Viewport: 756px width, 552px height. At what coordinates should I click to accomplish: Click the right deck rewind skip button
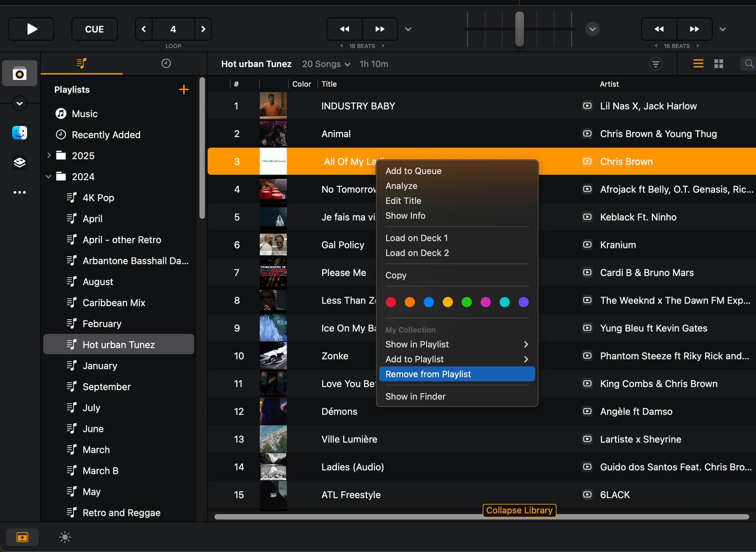click(659, 29)
